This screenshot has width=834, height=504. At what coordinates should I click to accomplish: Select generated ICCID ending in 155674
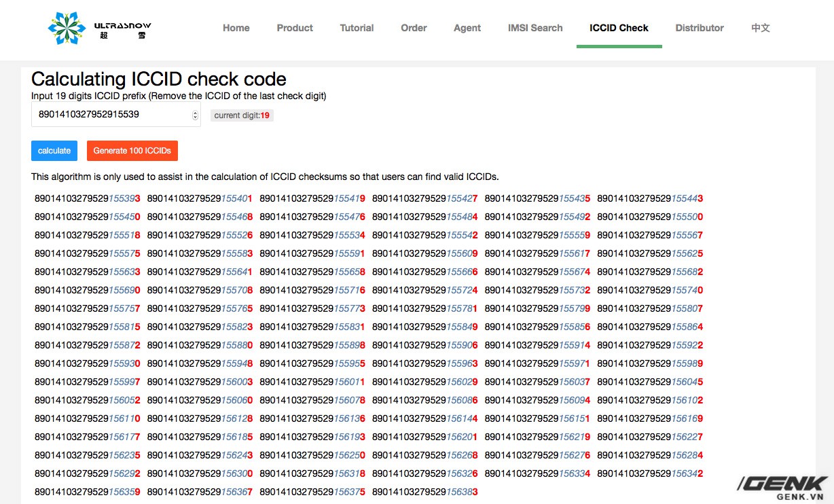pyautogui.click(x=537, y=272)
